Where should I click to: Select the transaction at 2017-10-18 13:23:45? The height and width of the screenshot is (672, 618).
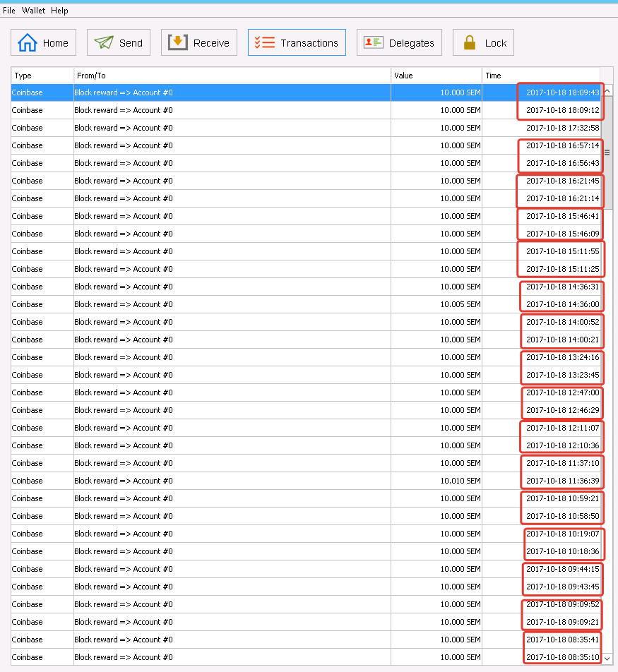(x=305, y=375)
